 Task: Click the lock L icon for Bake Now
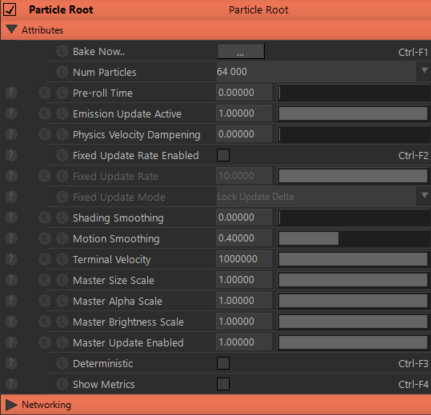62,51
